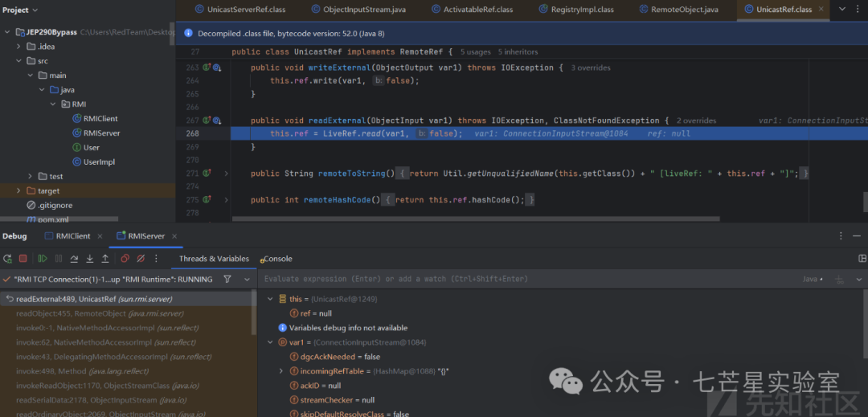Click the thread filter funnel icon
Image resolution: width=868 pixels, height=417 pixels.
click(227, 280)
